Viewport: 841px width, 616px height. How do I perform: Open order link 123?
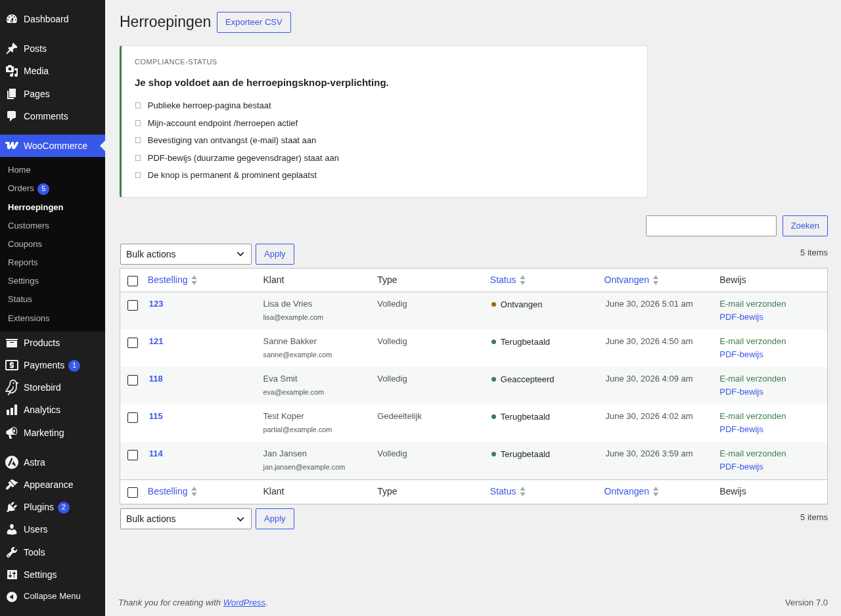coord(156,304)
